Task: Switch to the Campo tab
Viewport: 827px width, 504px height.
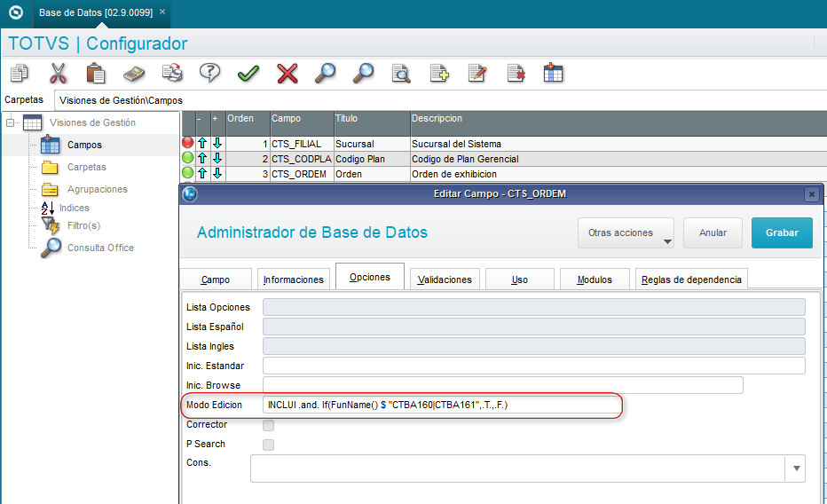Action: pos(216,280)
